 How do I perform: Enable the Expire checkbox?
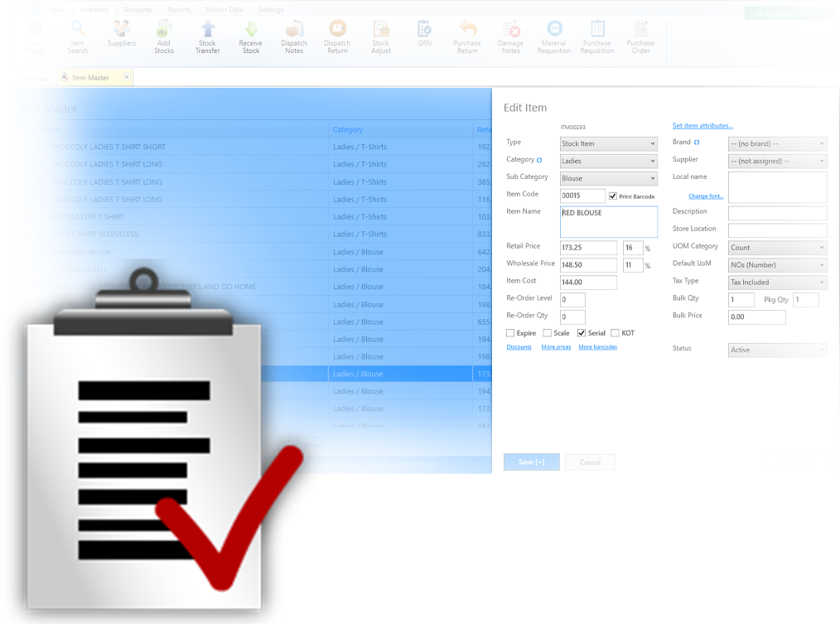(510, 332)
